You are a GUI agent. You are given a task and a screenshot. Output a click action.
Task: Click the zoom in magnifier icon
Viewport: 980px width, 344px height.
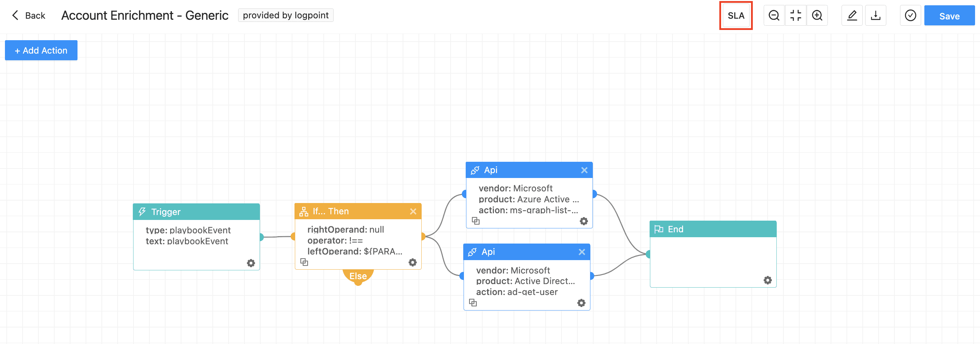(817, 16)
